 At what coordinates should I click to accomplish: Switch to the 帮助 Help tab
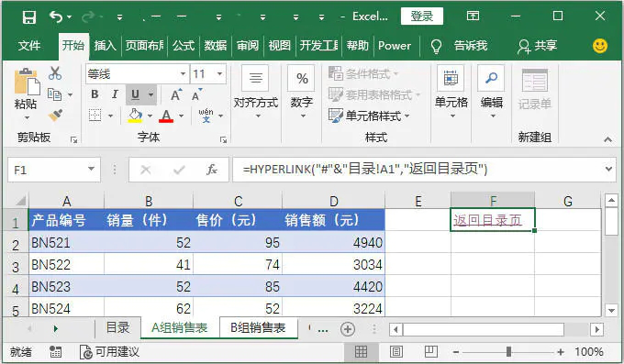[x=357, y=45]
